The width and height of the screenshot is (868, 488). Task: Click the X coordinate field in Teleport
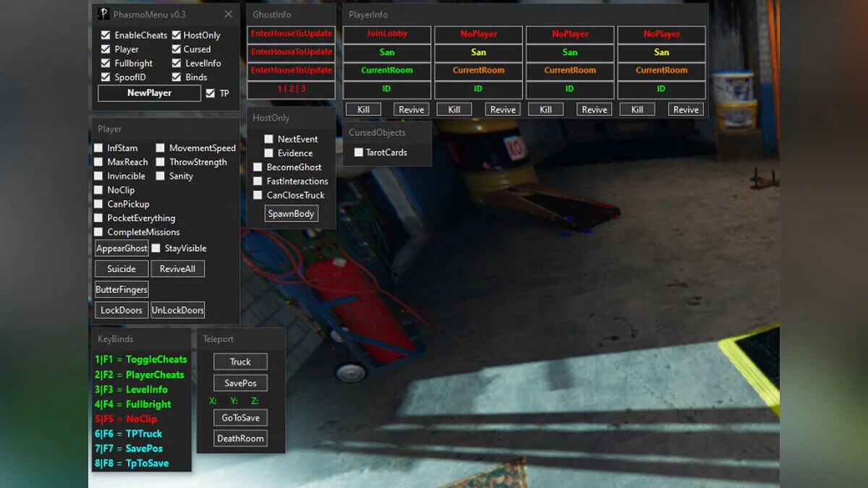coord(212,400)
